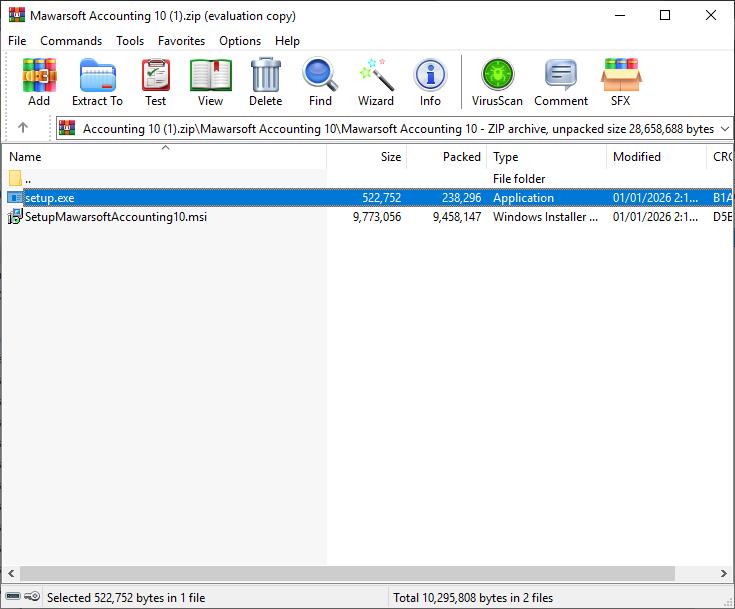Open the Find magnifier tool
Screen dimensions: 735x609
pos(320,82)
